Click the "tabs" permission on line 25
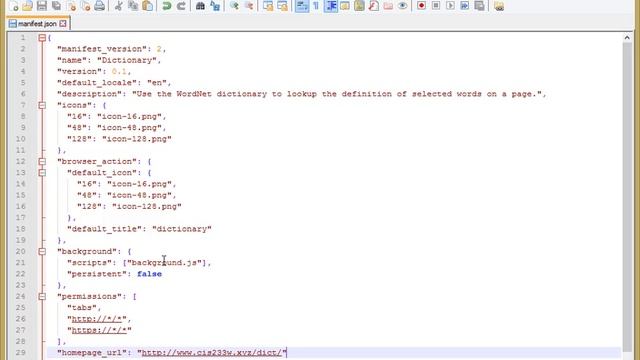 (82, 308)
